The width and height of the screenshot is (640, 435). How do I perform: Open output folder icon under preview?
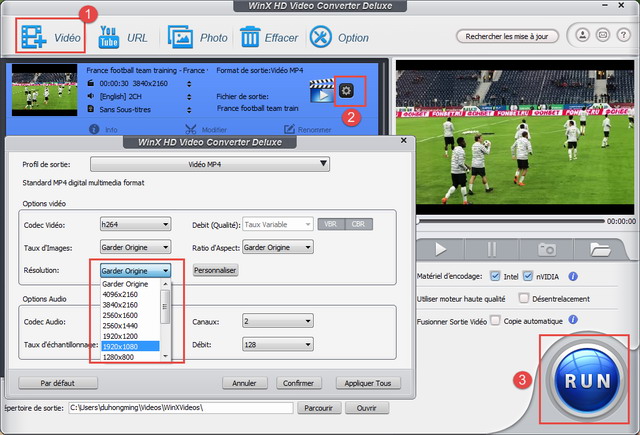pos(600,248)
